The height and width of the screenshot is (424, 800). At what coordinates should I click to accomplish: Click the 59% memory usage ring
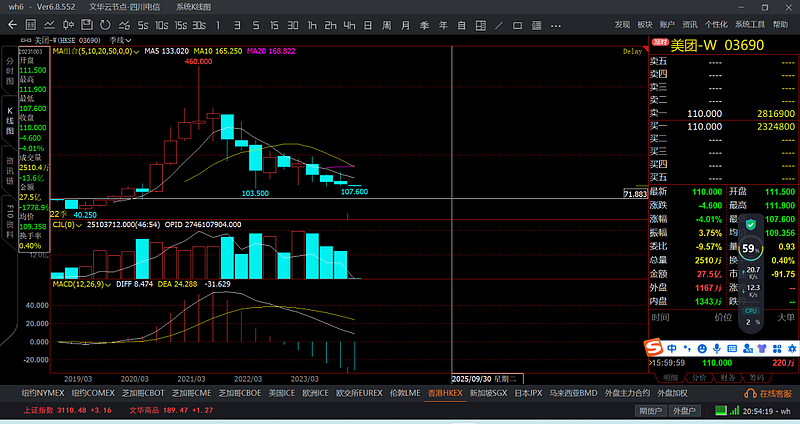[751, 248]
